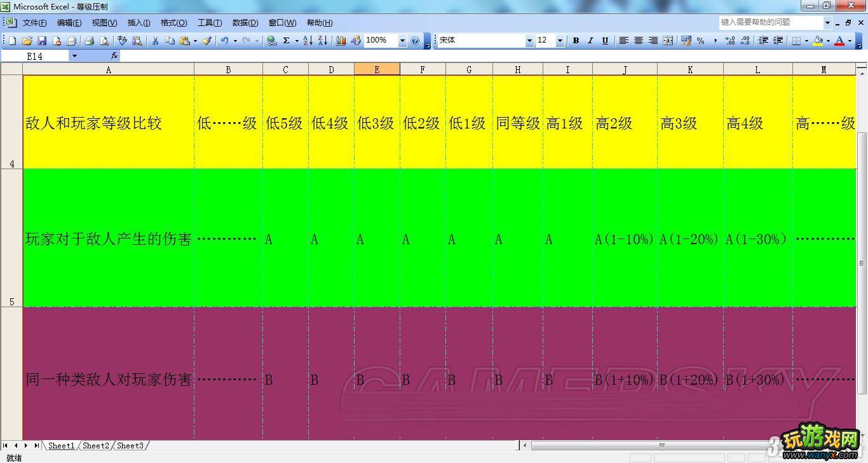Launch the Chart Wizard

point(341,41)
